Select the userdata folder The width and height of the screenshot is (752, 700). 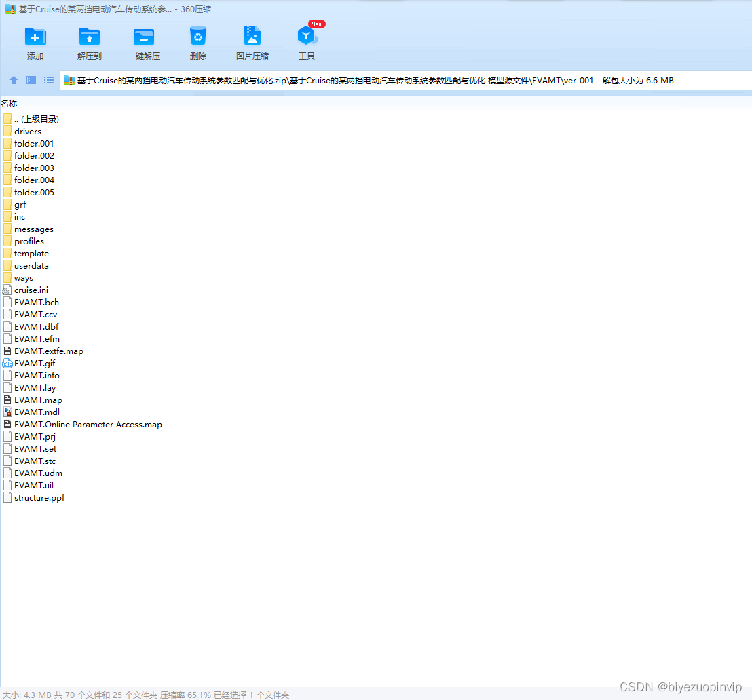point(25,266)
